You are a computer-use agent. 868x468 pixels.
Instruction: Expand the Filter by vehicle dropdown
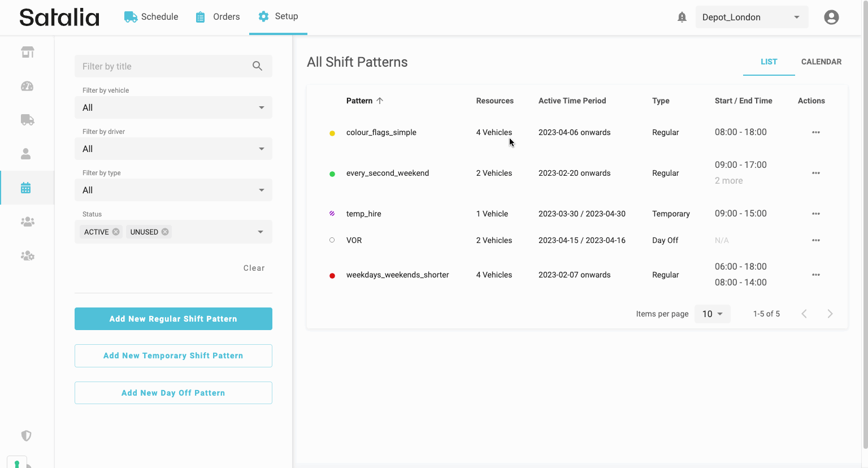pyautogui.click(x=173, y=107)
